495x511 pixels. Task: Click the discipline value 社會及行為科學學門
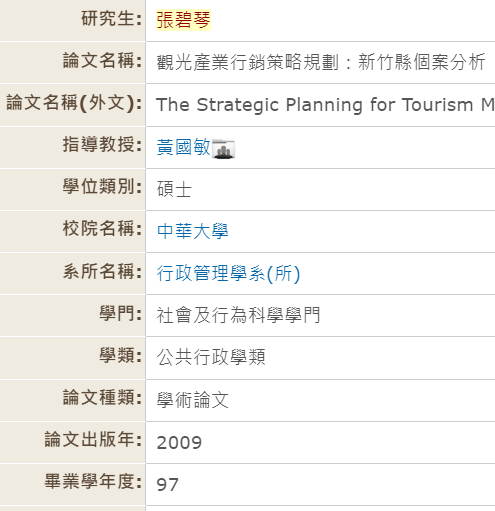[x=238, y=315]
